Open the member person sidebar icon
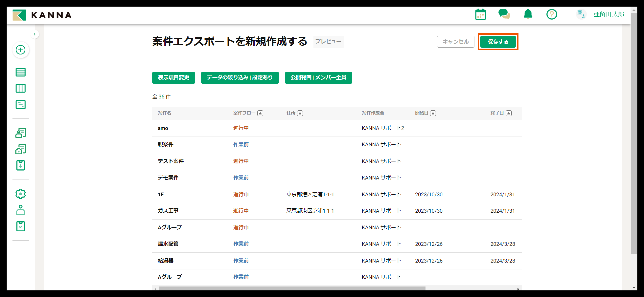The height and width of the screenshot is (297, 644). [21, 210]
